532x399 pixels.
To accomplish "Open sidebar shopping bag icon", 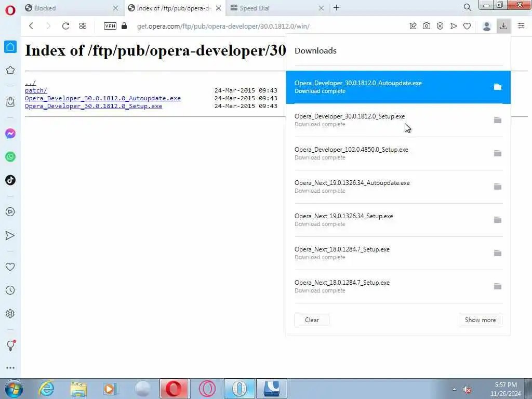I will pyautogui.click(x=10, y=102).
